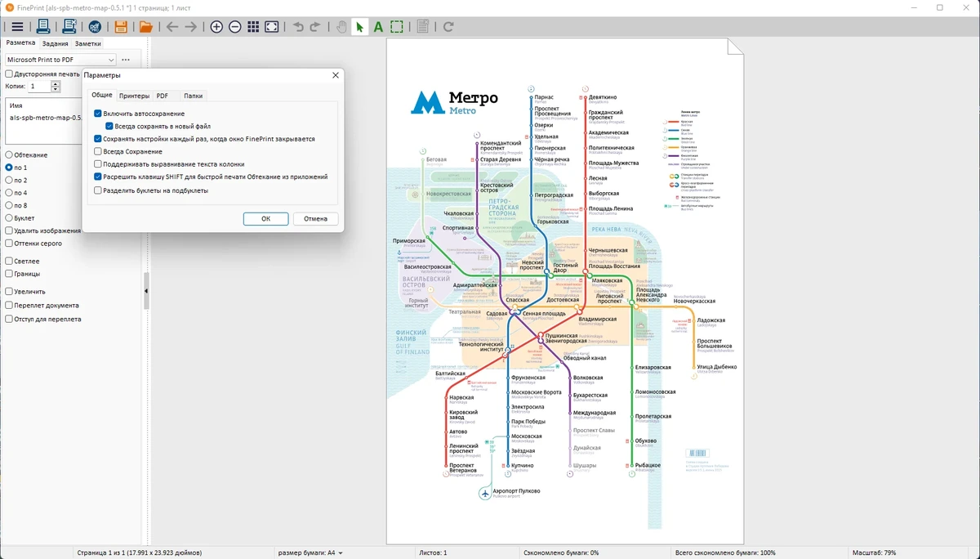Increase copies with the spinner up arrow

coord(56,83)
